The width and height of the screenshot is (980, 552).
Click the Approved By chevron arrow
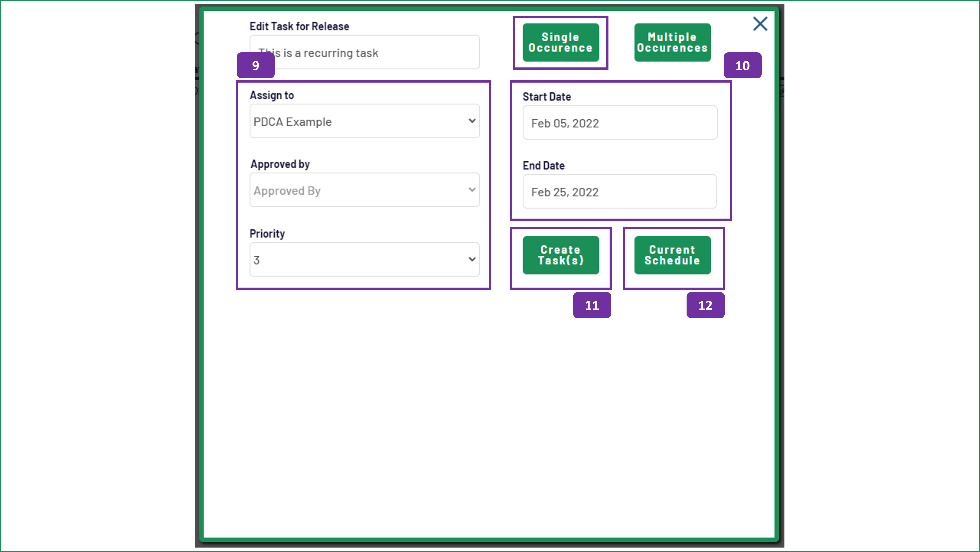click(x=472, y=190)
